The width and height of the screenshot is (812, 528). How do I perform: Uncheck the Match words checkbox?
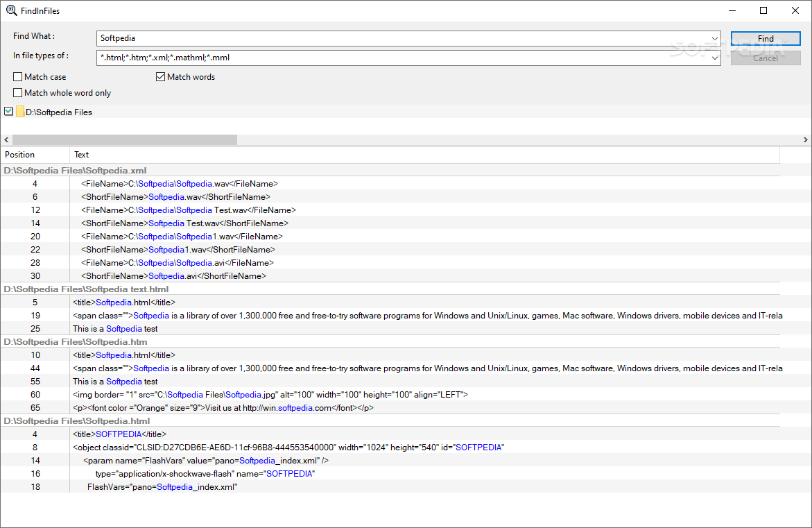coord(161,77)
